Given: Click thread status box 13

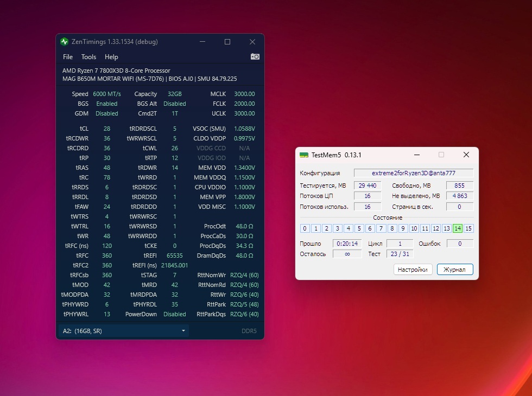Looking at the screenshot, I should click(x=446, y=228).
